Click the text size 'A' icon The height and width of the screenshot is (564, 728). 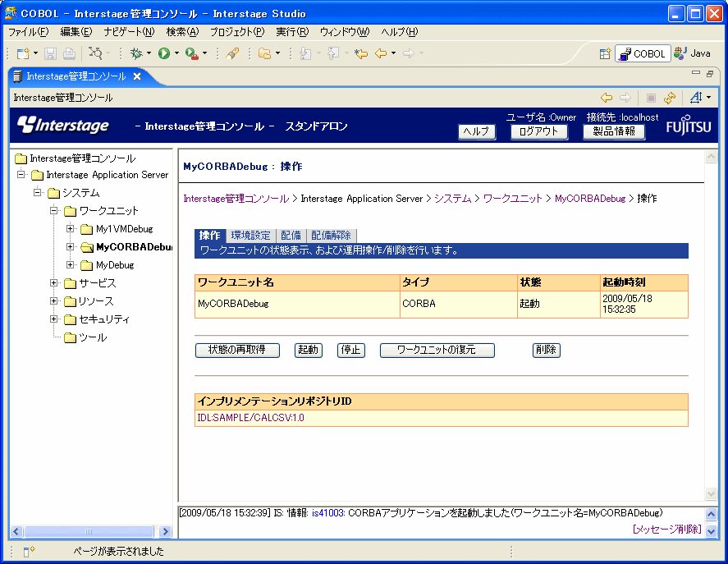pyautogui.click(x=696, y=97)
